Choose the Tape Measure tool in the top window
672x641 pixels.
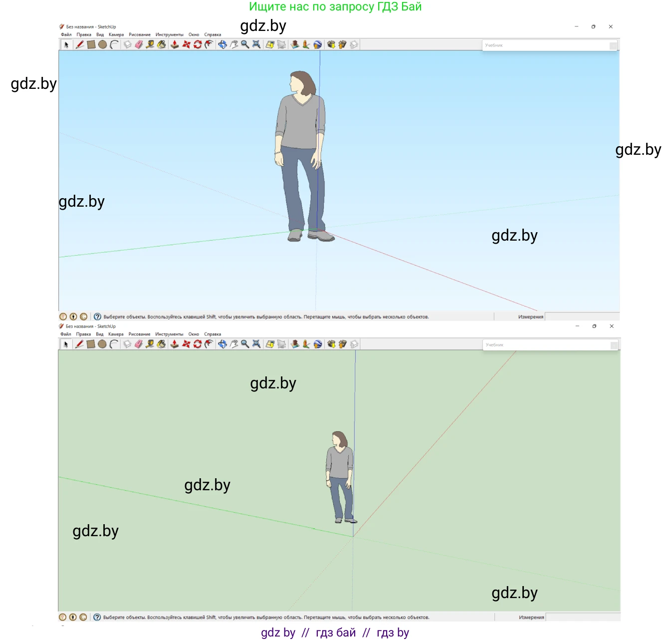point(150,44)
